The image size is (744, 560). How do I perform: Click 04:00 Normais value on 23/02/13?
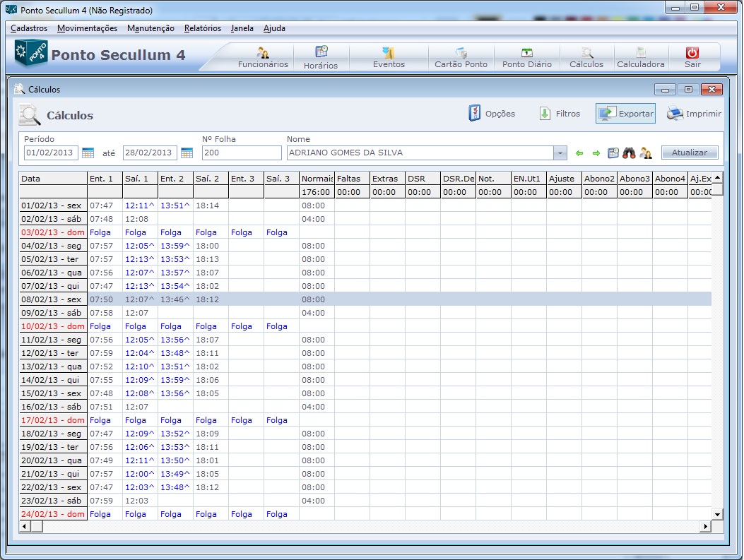coord(317,501)
